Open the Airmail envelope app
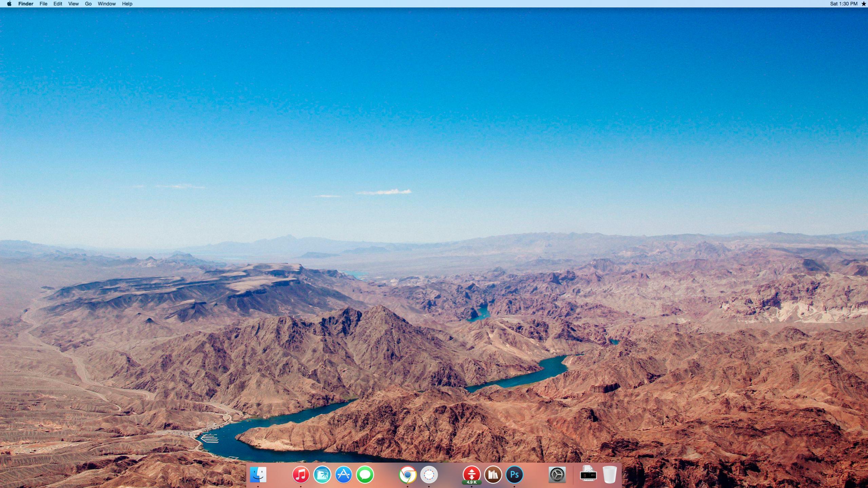Image resolution: width=868 pixels, height=488 pixels. click(429, 474)
